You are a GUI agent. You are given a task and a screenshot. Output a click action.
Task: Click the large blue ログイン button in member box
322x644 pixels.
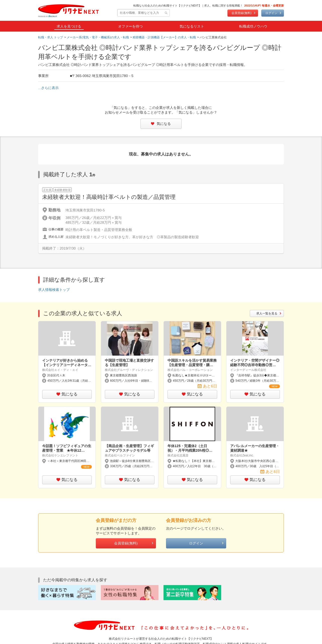click(x=196, y=543)
